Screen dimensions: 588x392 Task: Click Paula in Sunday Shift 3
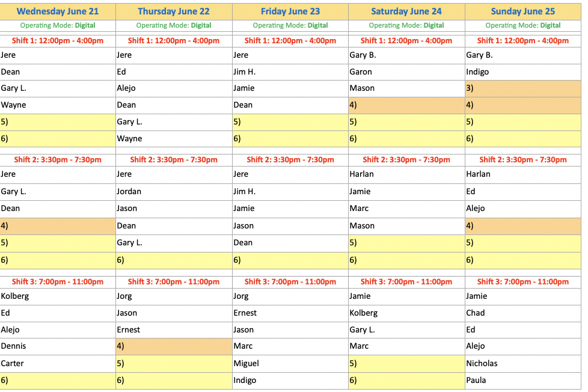[x=522, y=381]
